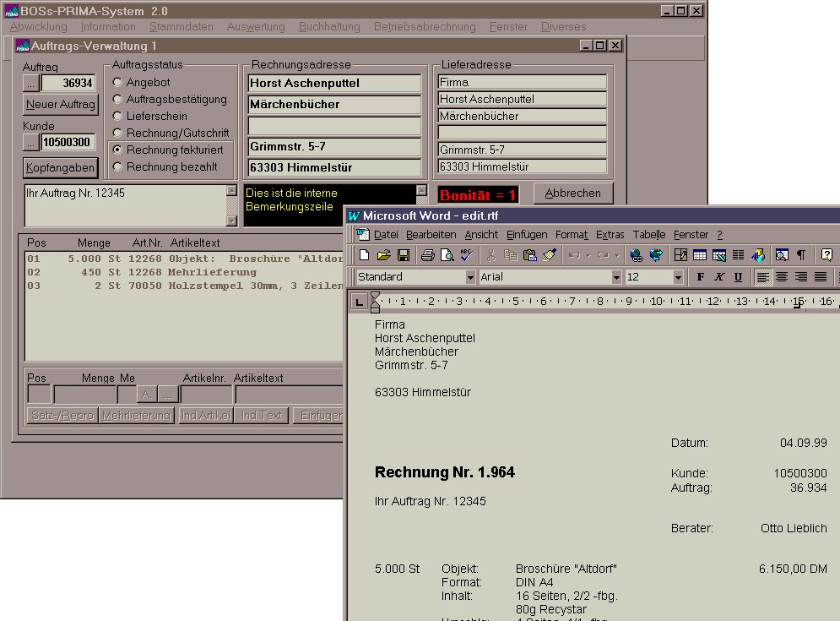Image resolution: width=840 pixels, height=621 pixels.
Task: Click the center alignment icon
Action: [782, 277]
